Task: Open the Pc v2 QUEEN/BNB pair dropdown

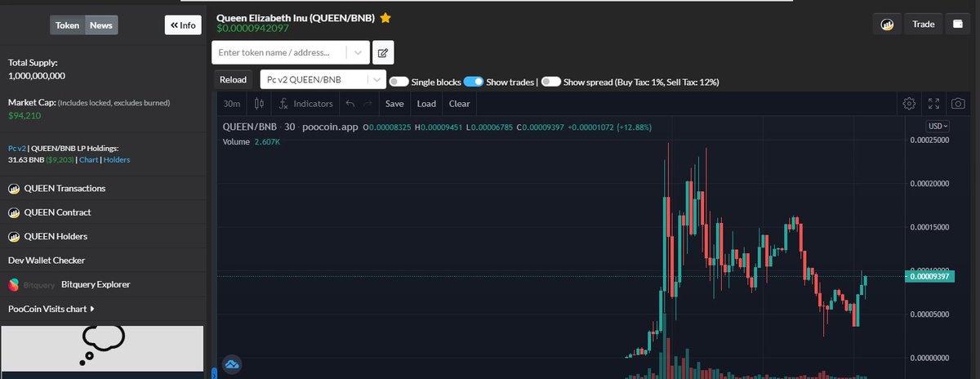Action: (323, 79)
